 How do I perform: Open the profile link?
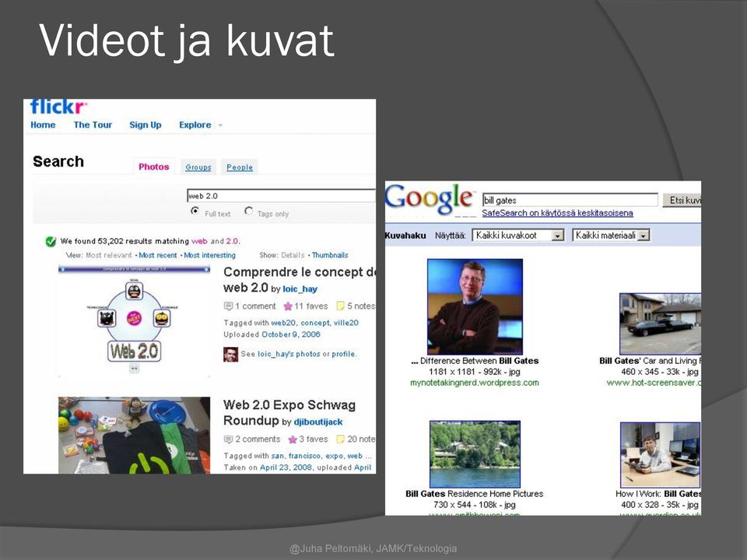pyautogui.click(x=343, y=354)
